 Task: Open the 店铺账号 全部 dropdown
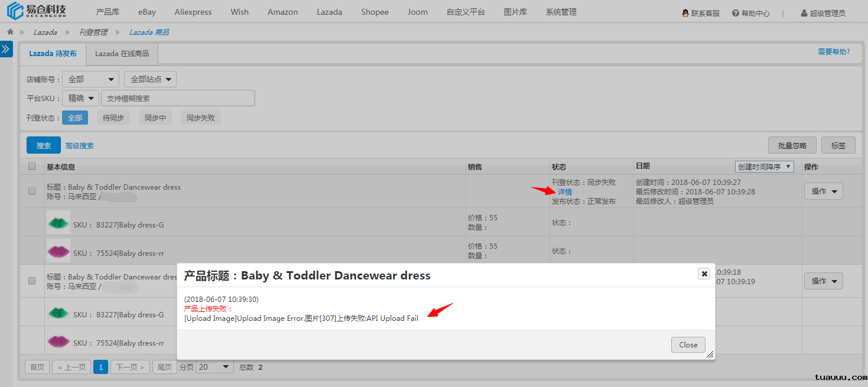(90, 79)
